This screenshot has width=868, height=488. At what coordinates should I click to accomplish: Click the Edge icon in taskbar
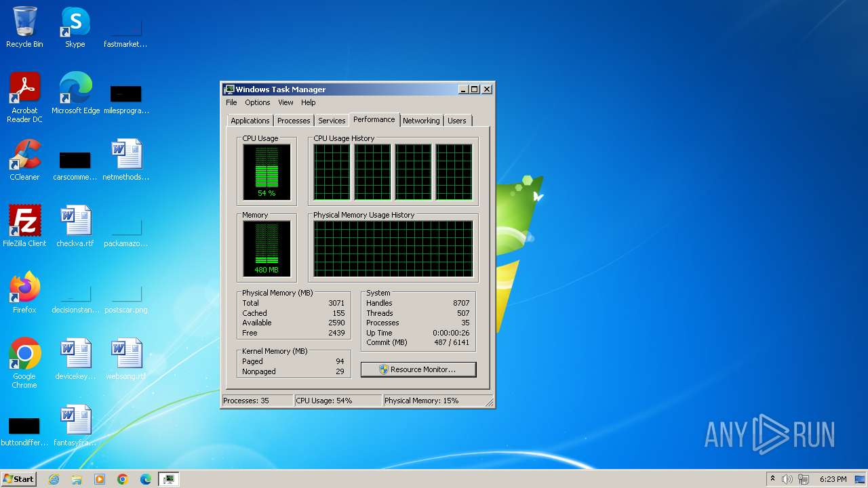pyautogui.click(x=146, y=479)
